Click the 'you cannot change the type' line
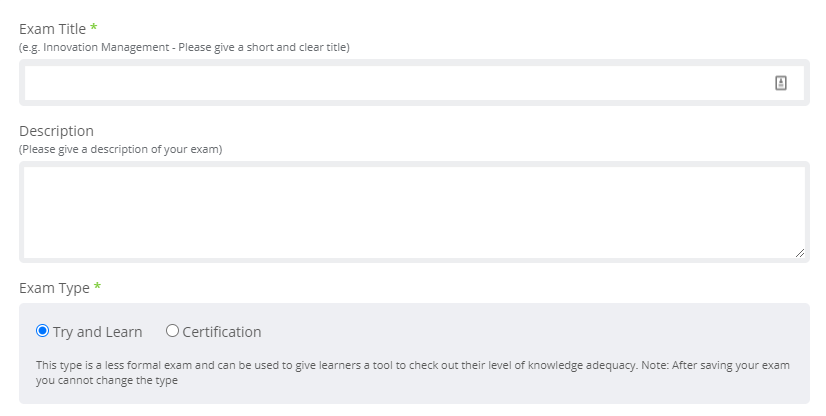Image resolution: width=826 pixels, height=416 pixels. click(107, 381)
